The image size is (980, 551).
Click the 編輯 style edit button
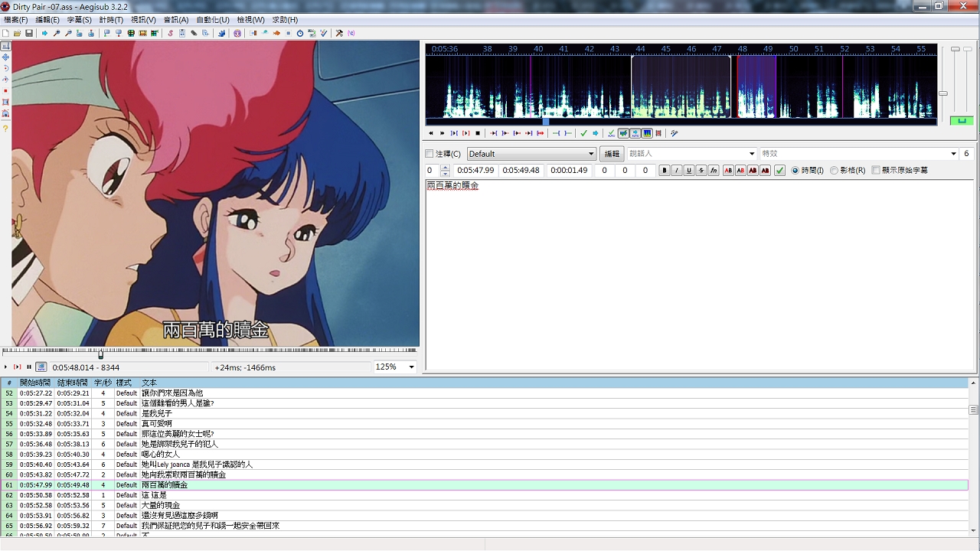tap(612, 154)
